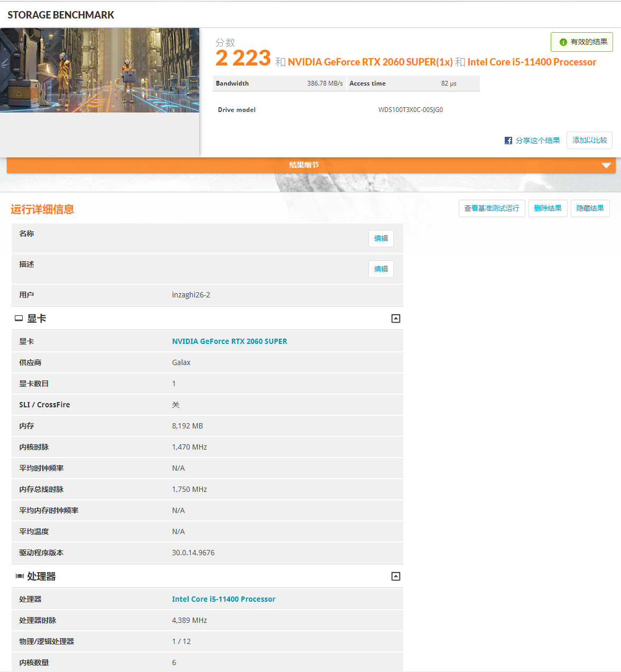
Task: Collapse the 显卡 section
Action: [396, 319]
